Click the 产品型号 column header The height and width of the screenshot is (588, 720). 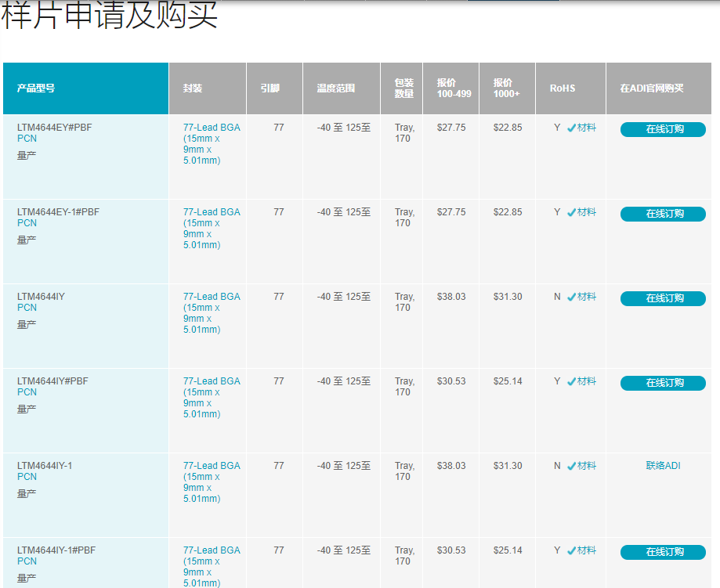(86, 88)
